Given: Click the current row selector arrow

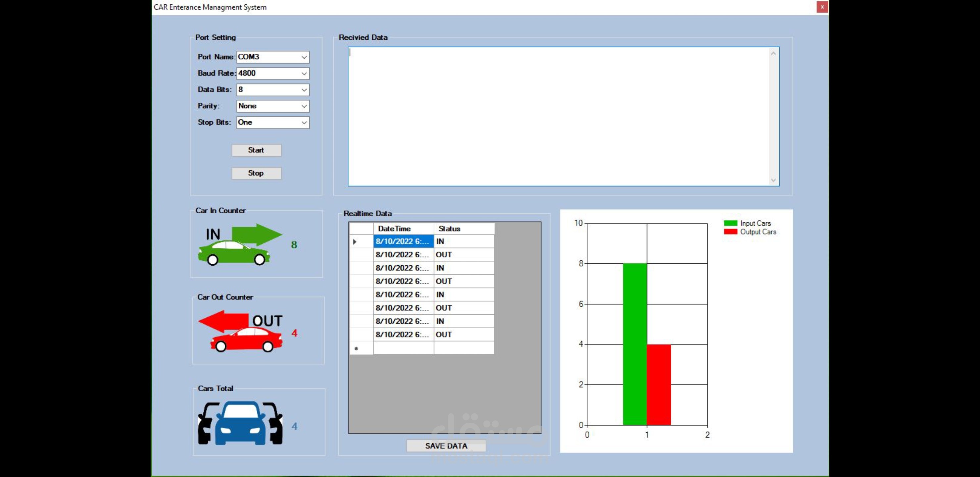Looking at the screenshot, I should (x=355, y=242).
